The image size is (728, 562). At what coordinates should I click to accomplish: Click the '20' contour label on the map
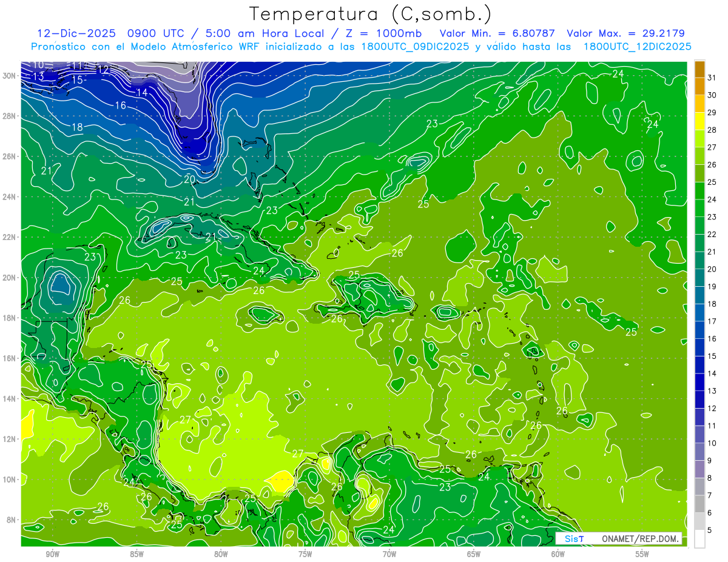point(189,179)
